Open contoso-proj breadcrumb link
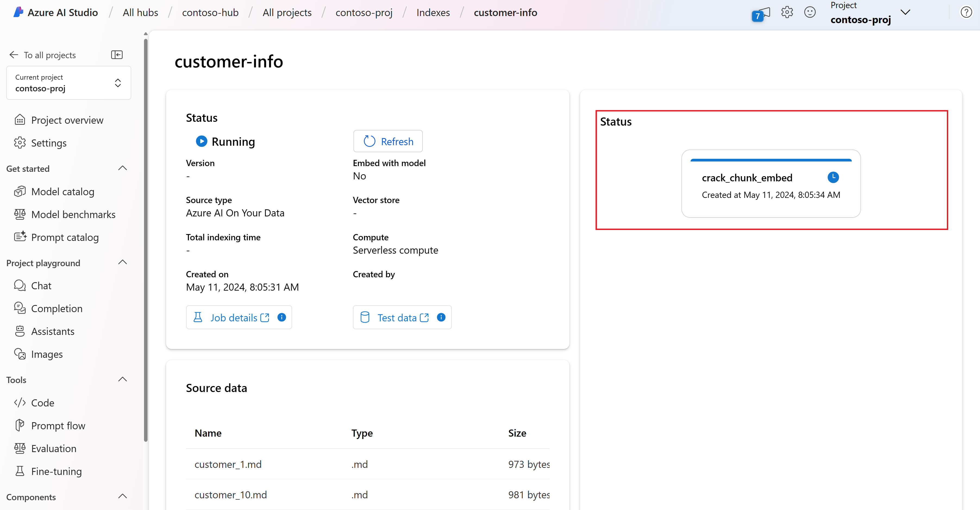Image resolution: width=980 pixels, height=510 pixels. pos(364,13)
